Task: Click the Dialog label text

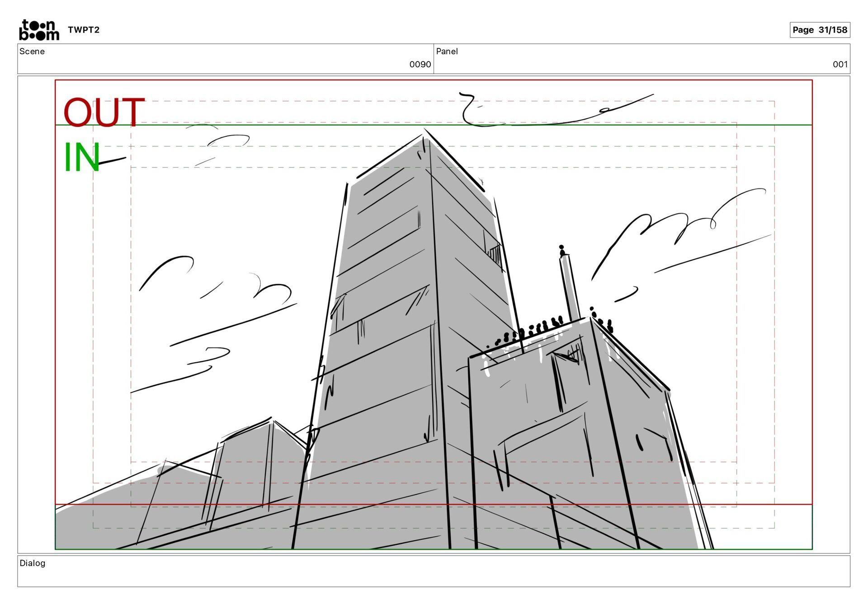Action: tap(33, 563)
